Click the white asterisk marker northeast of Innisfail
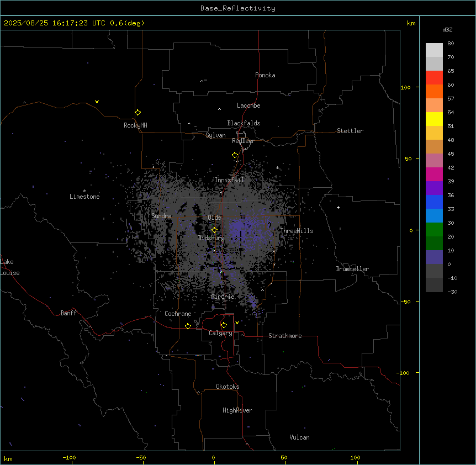The width and height of the screenshot is (476, 465). (277, 167)
